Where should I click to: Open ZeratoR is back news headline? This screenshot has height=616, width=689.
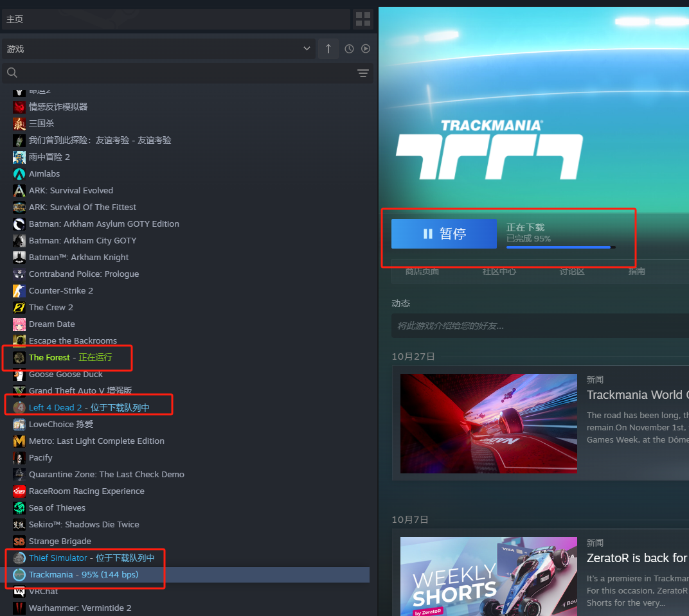point(638,558)
